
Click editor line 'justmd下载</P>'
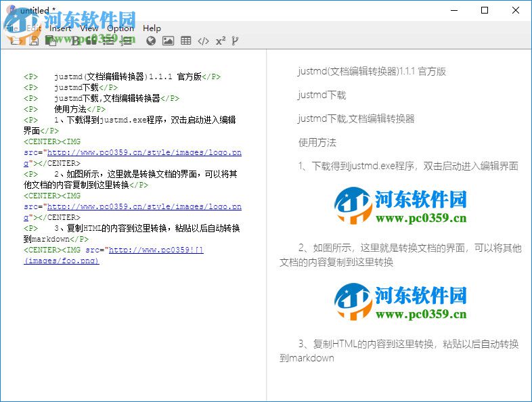(x=70, y=87)
